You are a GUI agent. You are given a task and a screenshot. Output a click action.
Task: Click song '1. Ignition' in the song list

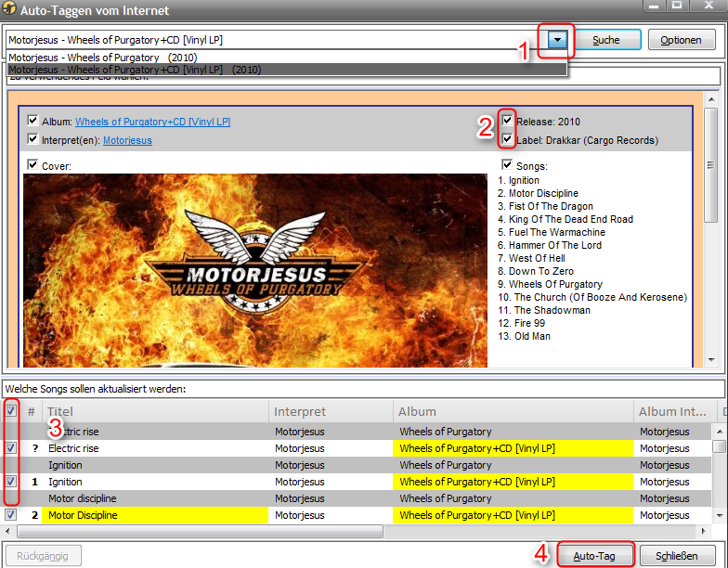pos(518,180)
